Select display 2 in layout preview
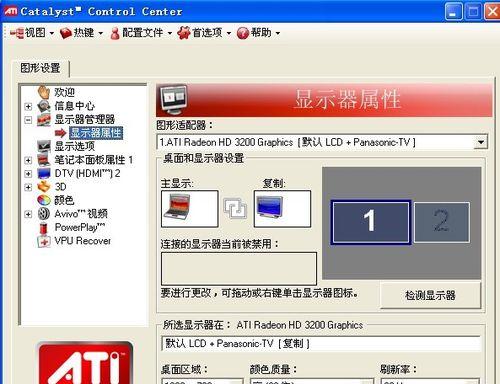Screen dimensions: 500x384 pyautogui.click(x=442, y=222)
